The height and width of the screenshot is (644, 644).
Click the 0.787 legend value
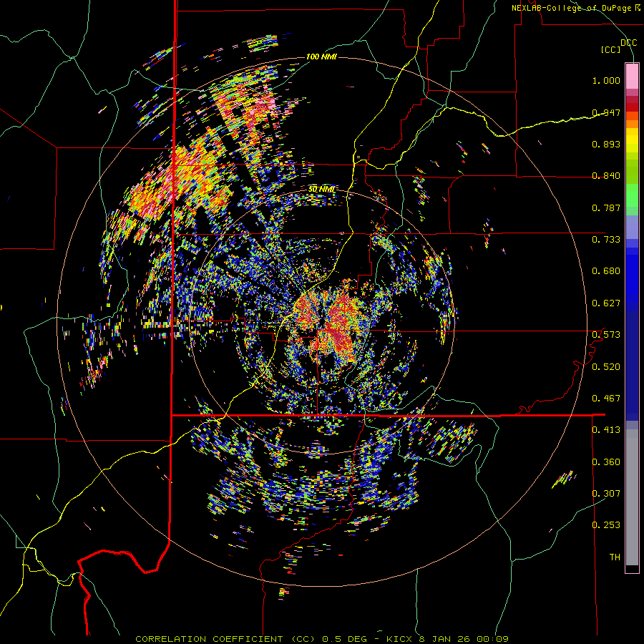606,208
